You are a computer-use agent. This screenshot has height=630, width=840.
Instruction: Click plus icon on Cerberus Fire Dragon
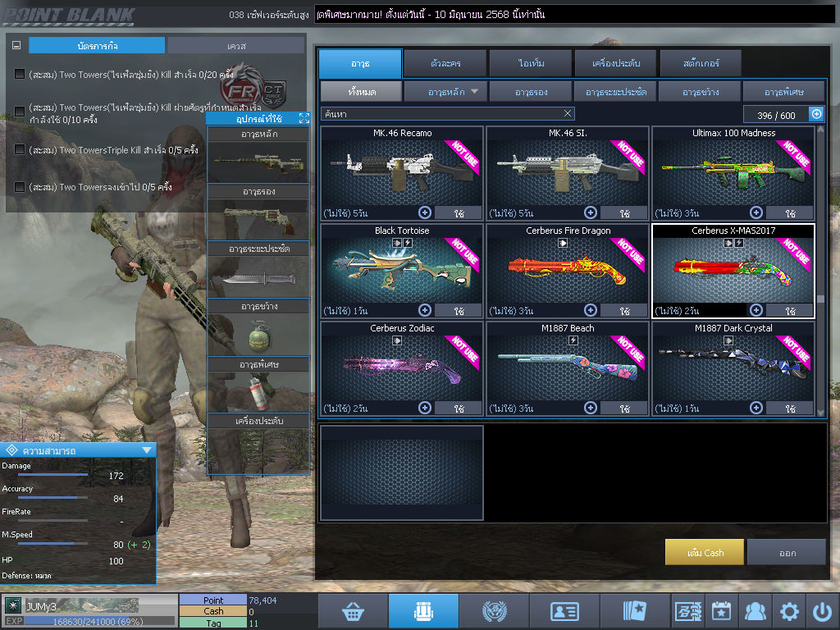click(591, 310)
